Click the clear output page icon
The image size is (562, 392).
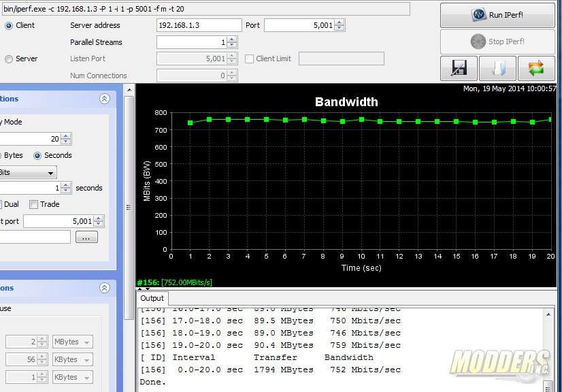(x=497, y=68)
